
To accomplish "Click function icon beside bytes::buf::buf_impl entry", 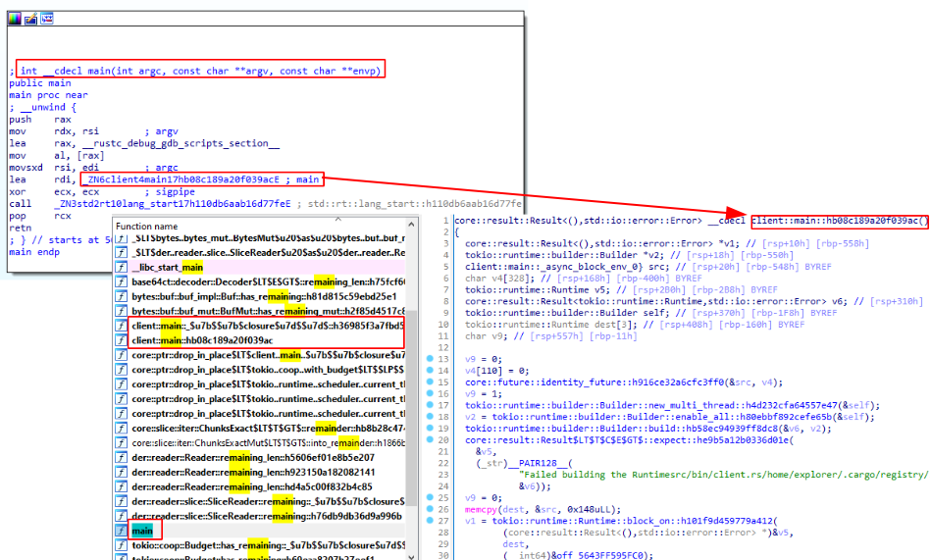I will click(122, 296).
